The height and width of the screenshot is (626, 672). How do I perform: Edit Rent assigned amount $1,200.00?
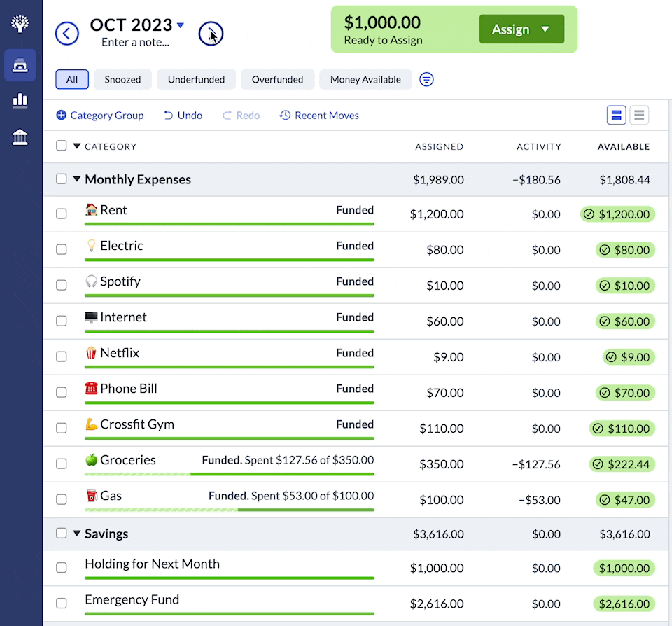point(437,214)
